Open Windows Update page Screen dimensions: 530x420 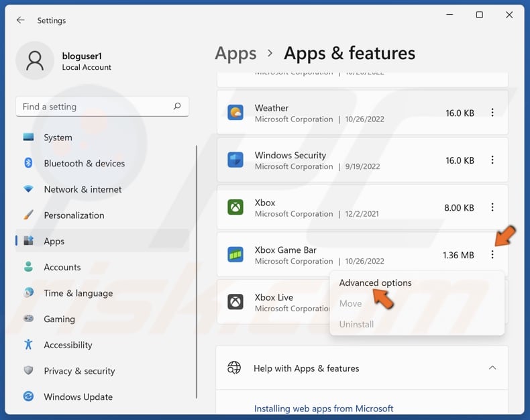(78, 397)
